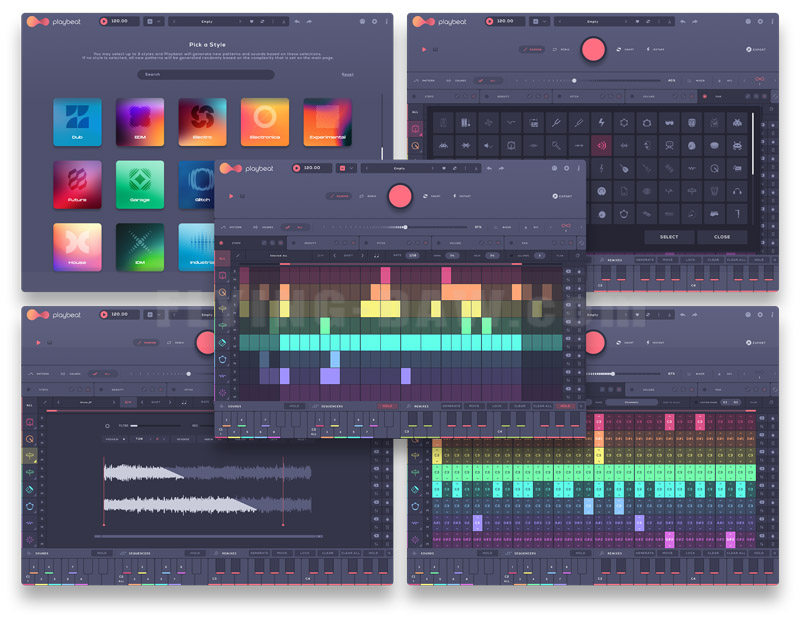Activate a pink step cell in center grid

tap(385, 276)
